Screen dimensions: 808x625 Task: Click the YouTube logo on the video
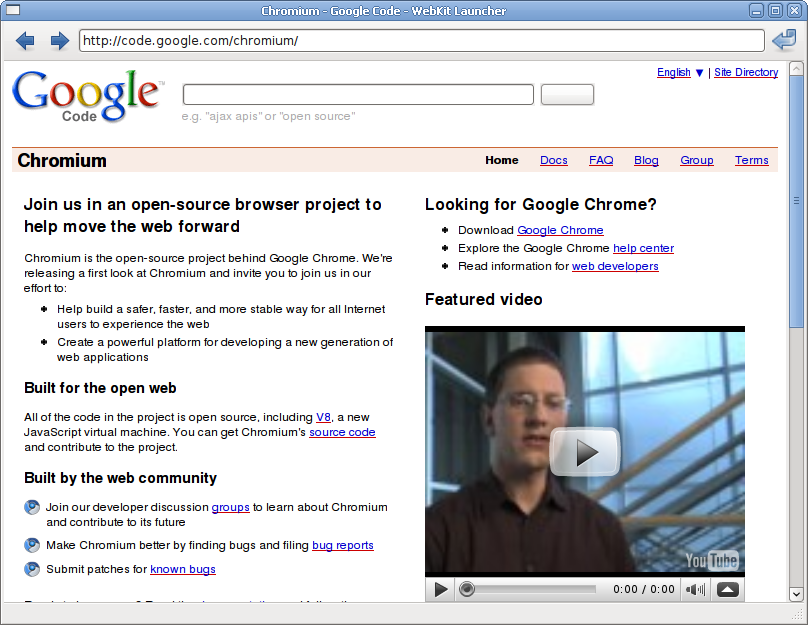[712, 560]
